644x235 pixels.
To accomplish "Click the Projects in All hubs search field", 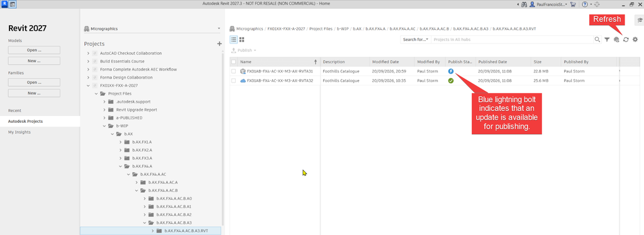I will [512, 40].
